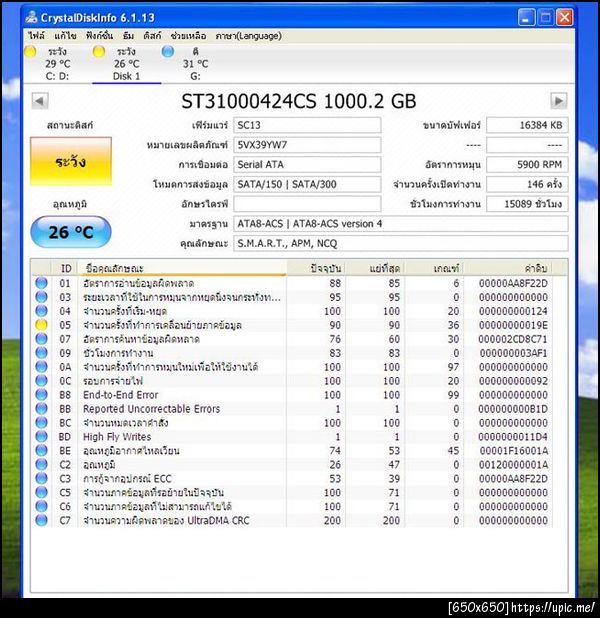Screen dimensions: 600x618
Task: Click the 15089 power-on hours field
Action: tap(527, 204)
